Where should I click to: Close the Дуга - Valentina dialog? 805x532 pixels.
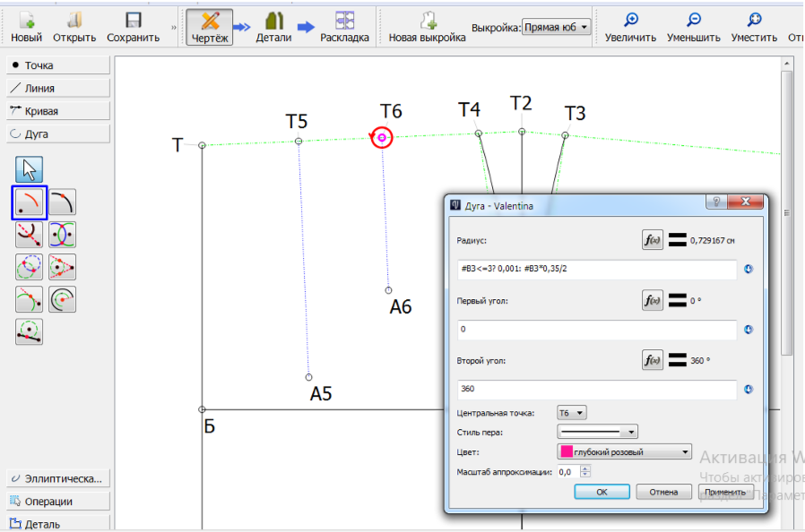coord(746,202)
